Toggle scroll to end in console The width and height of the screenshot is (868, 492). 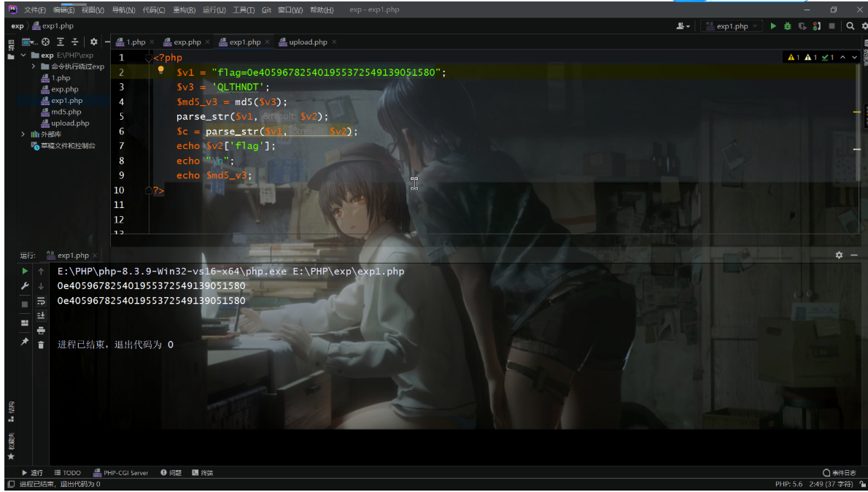click(x=41, y=315)
